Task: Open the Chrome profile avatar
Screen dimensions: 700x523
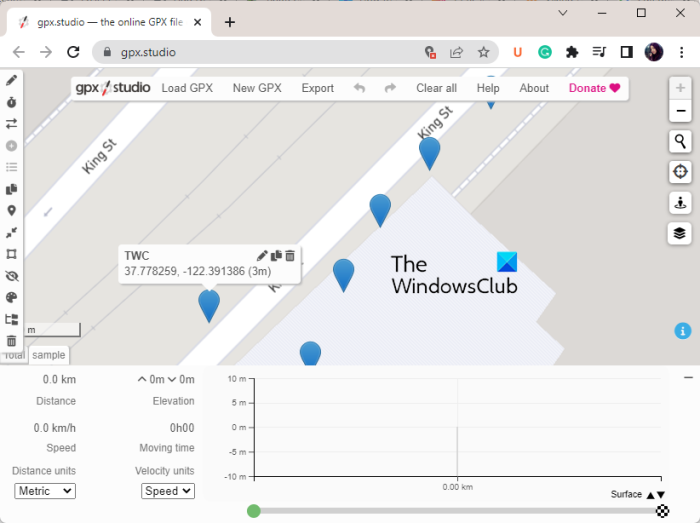Action: coord(654,52)
